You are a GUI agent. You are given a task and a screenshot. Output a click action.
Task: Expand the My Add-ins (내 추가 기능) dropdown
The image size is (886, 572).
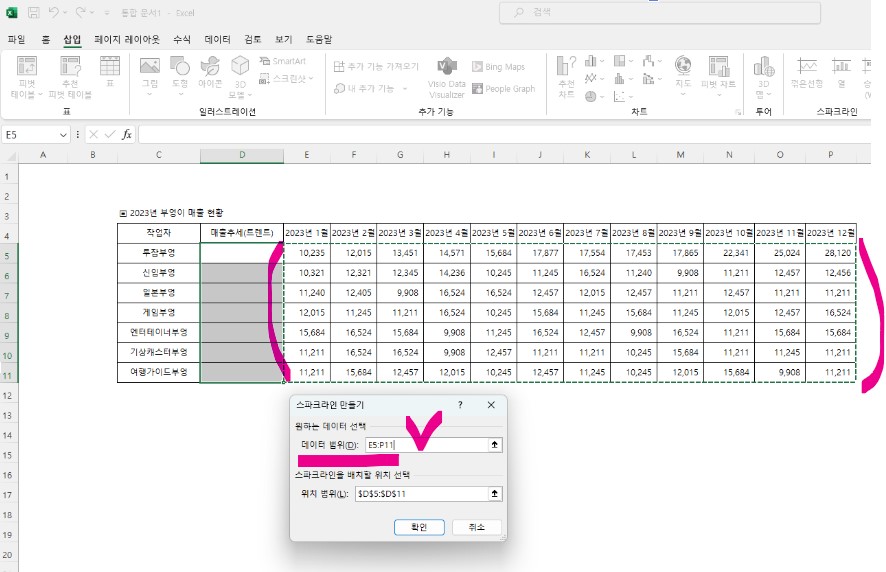405,89
